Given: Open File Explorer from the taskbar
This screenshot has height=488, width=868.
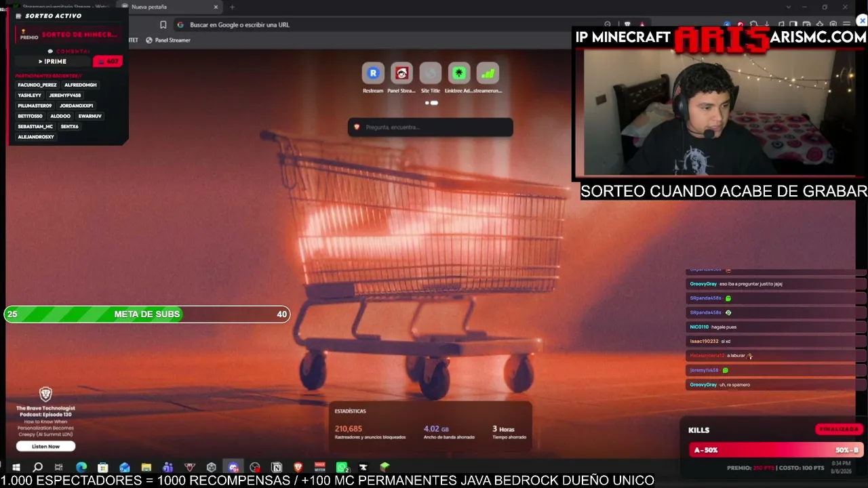Looking at the screenshot, I should click(146, 467).
